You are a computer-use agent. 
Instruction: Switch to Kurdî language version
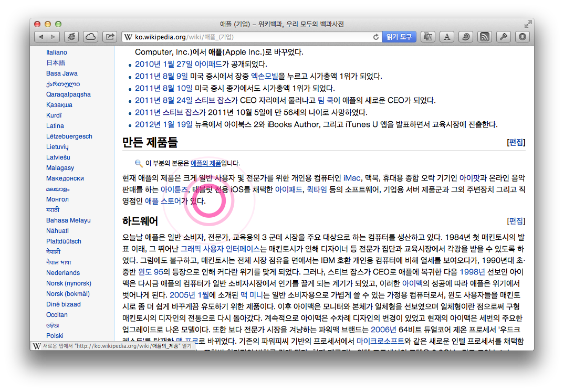pyautogui.click(x=54, y=115)
